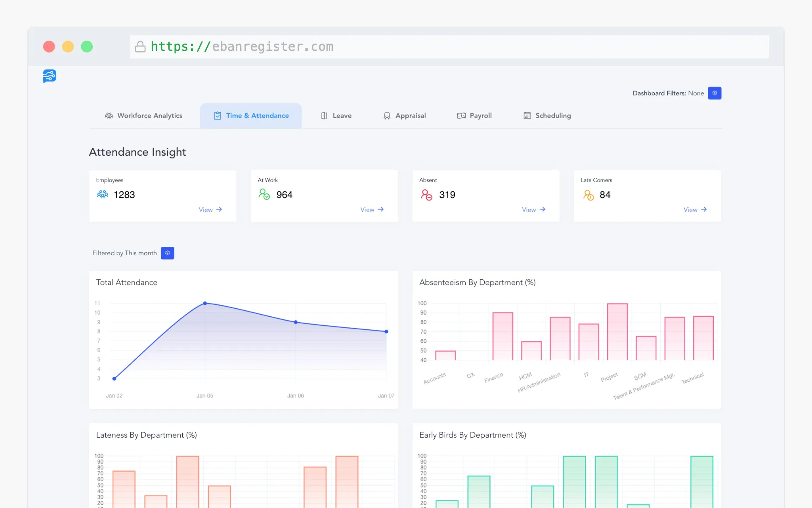This screenshot has height=508, width=812.
Task: Click the red Absent person icon
Action: tap(426, 195)
